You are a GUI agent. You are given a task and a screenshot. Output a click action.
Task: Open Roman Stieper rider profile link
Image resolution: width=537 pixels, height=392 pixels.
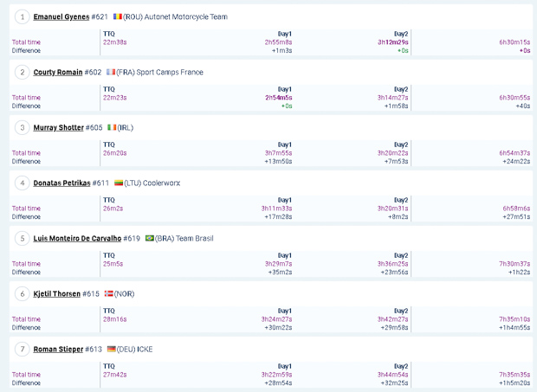point(58,350)
